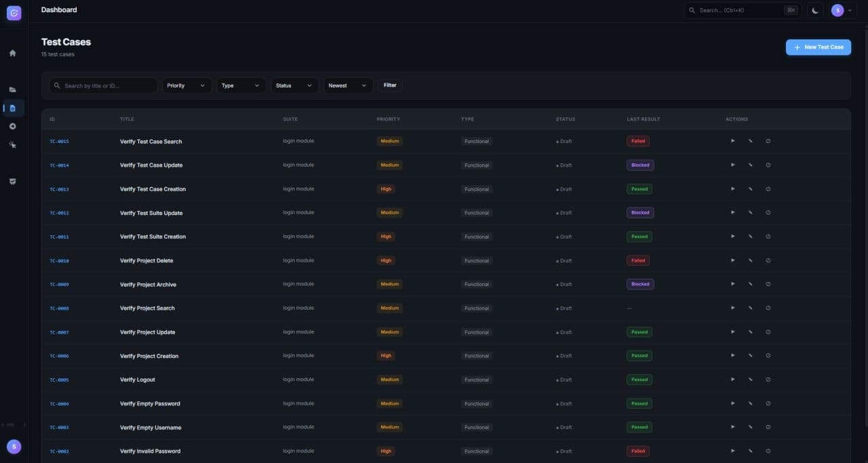The height and width of the screenshot is (463, 868).
Task: Open the Priority filter dropdown
Action: click(186, 85)
